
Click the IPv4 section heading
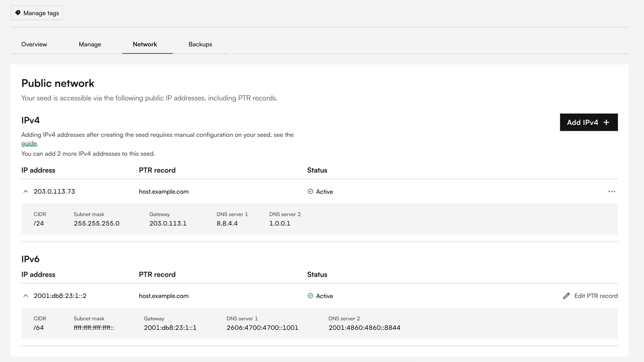(31, 120)
